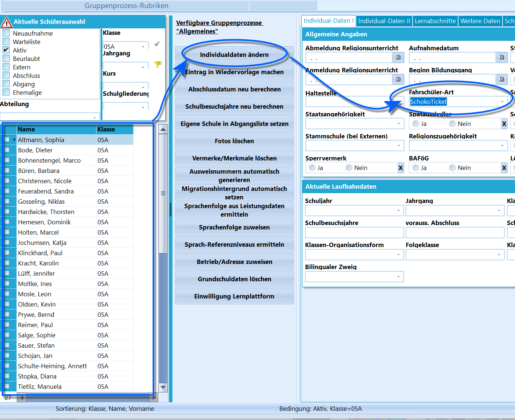The height and width of the screenshot is (420, 515).
Task: Enable the Neuaufnahme status checkbox
Action: pos(6,33)
